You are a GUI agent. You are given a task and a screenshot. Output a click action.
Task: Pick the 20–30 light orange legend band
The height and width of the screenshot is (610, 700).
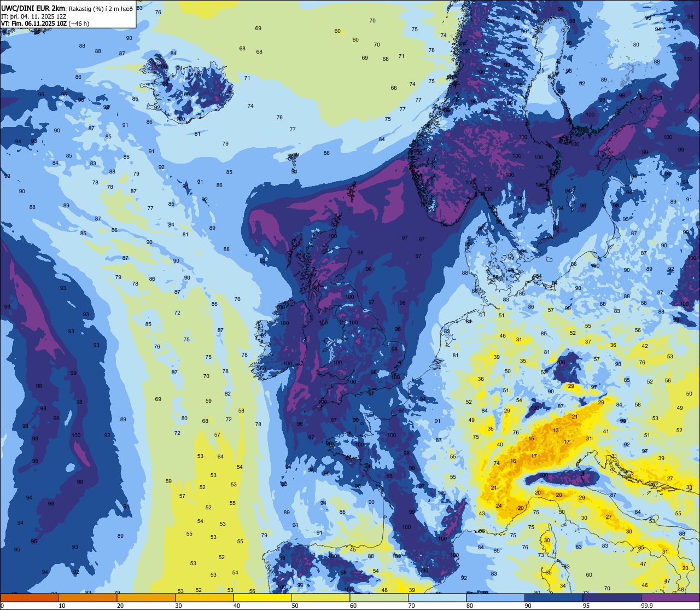click(146, 597)
